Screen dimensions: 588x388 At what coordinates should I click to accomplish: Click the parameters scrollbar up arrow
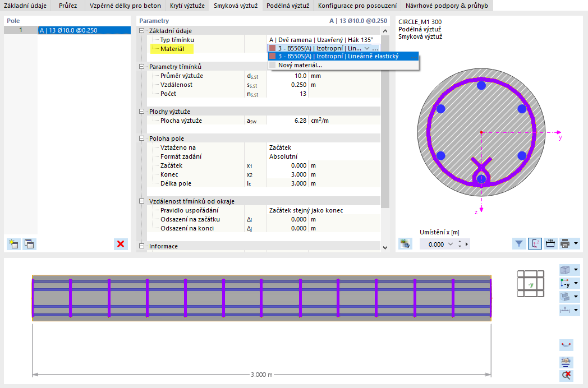point(385,31)
